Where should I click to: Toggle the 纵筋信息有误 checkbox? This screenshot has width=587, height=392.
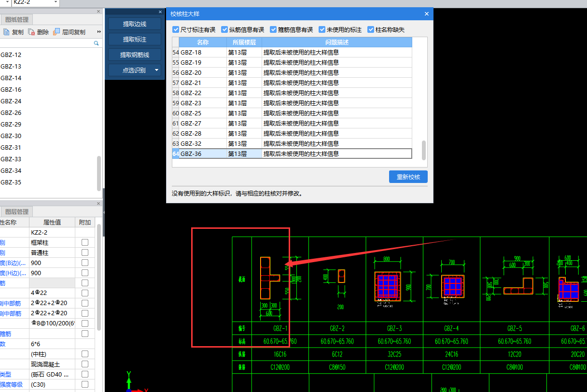click(x=224, y=29)
